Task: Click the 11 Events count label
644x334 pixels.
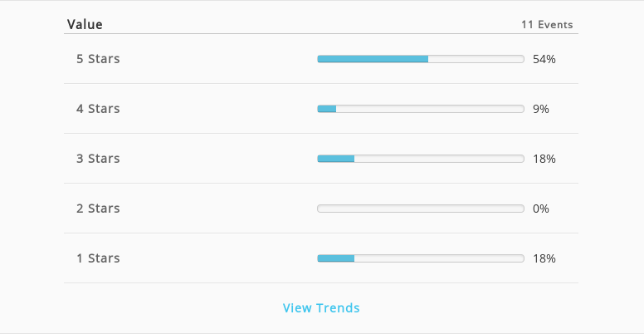Action: point(547,25)
